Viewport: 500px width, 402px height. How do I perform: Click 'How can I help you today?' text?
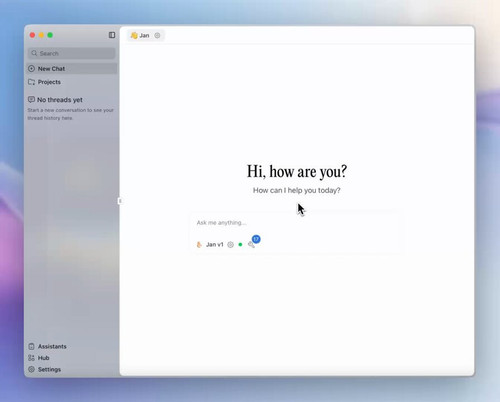[x=297, y=190]
